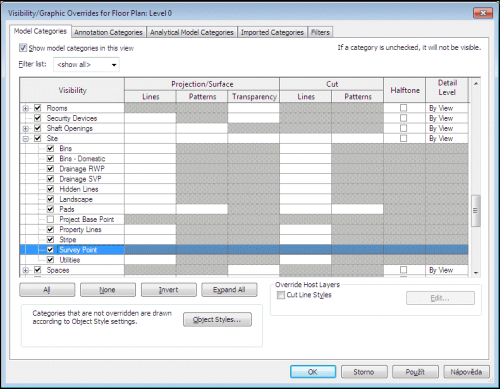Open the Object Styles dialog button
The width and height of the screenshot is (500, 389).
click(217, 319)
